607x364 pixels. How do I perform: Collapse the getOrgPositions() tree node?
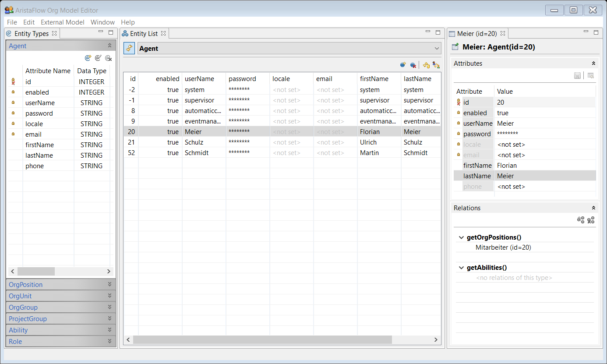[x=461, y=238]
